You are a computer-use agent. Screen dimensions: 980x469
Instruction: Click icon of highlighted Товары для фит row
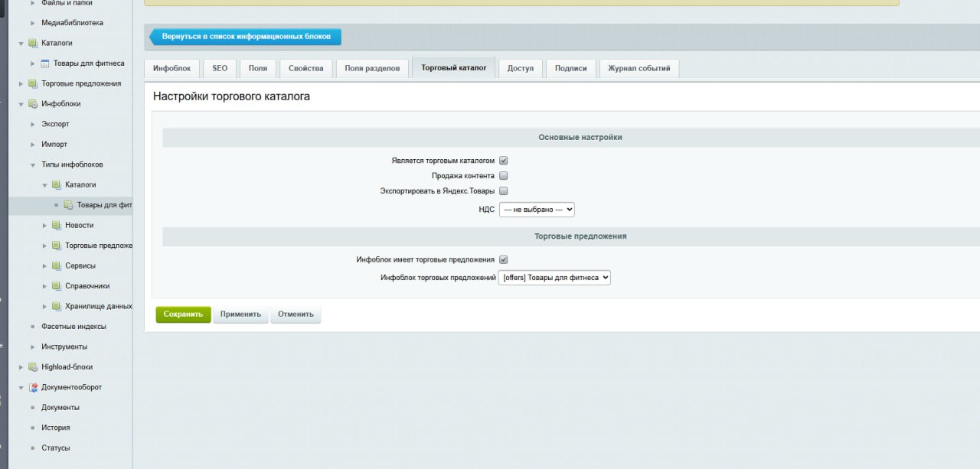pos(68,205)
